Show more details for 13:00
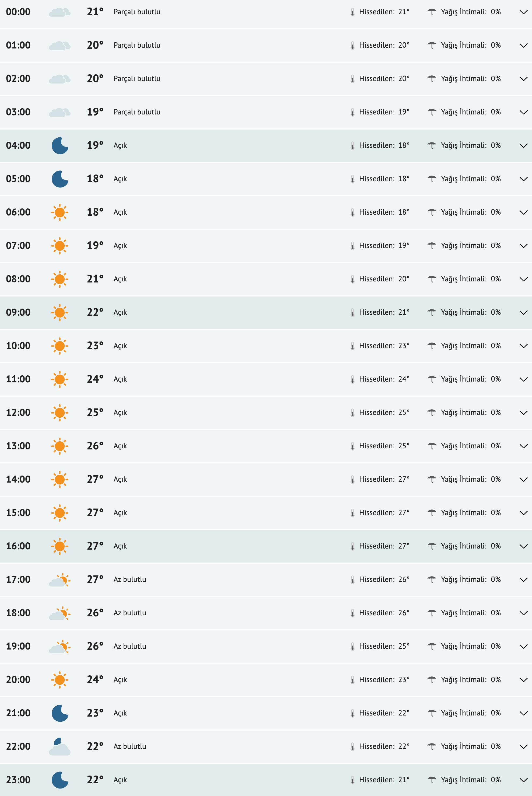Image resolution: width=532 pixels, height=796 pixels. (523, 446)
